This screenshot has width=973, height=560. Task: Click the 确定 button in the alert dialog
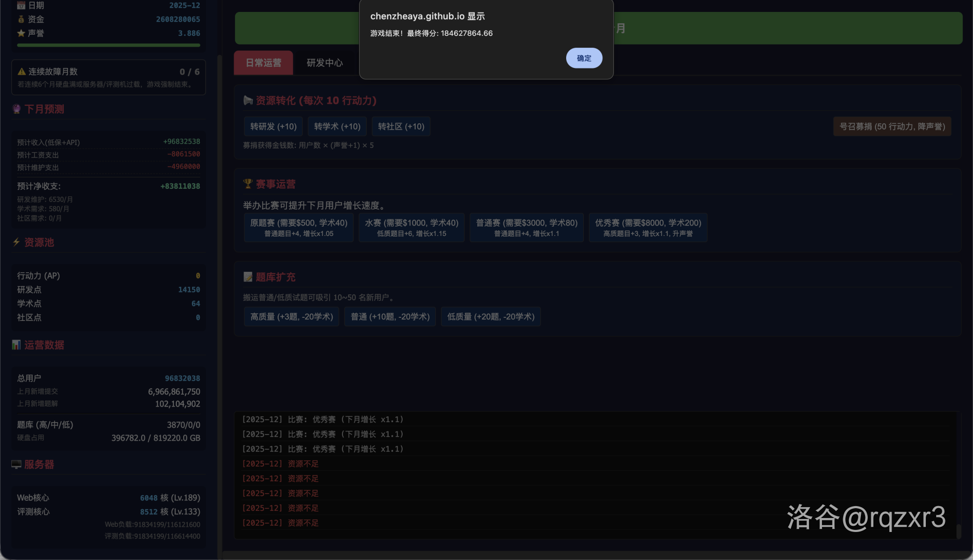pos(584,58)
